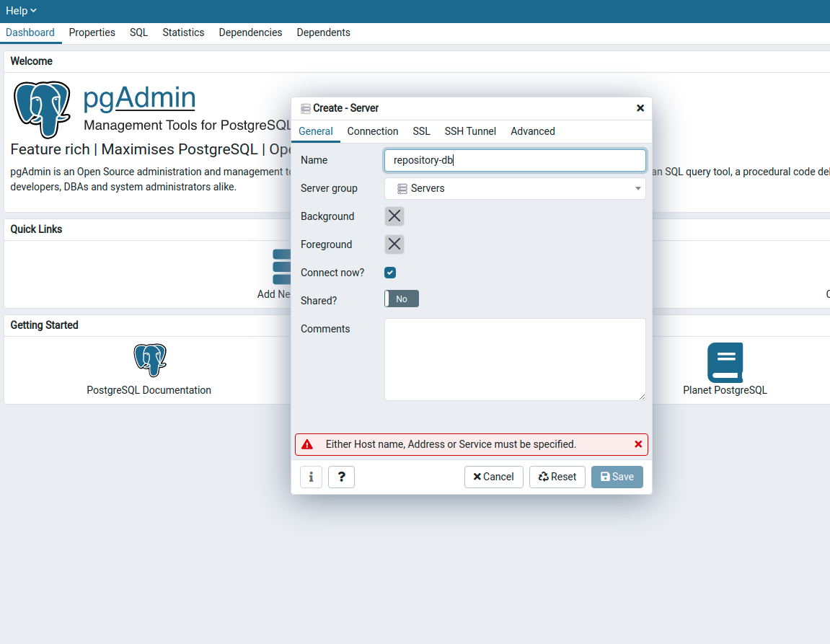Screen dimensions: 830x644
Task: Switch to the SSH Tunnel tab
Action: point(470,131)
